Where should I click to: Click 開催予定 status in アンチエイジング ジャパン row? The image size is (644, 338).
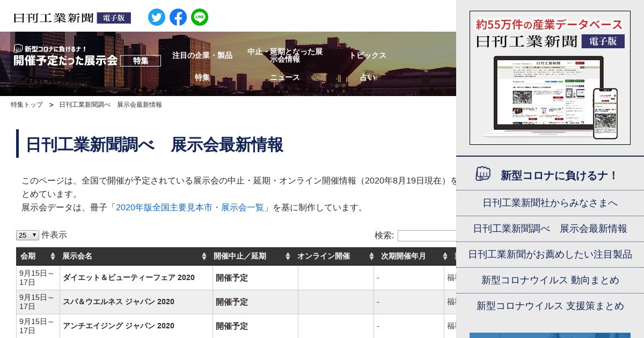232,326
